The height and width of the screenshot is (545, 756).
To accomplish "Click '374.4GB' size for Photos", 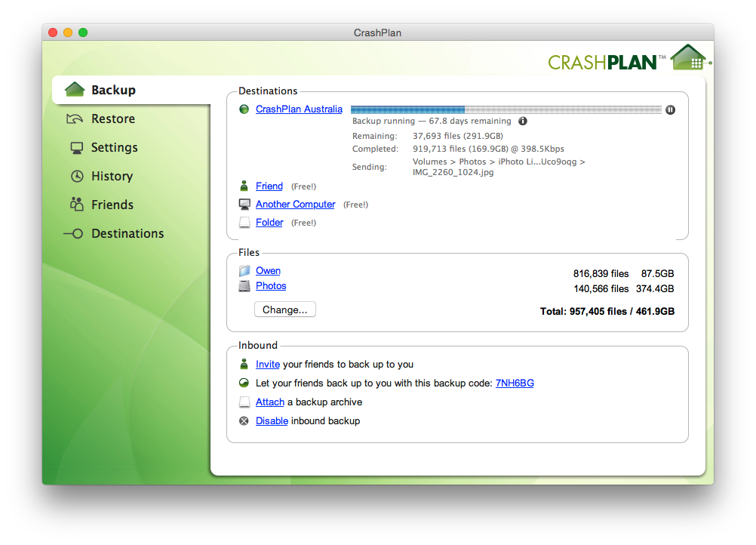I will tap(655, 288).
